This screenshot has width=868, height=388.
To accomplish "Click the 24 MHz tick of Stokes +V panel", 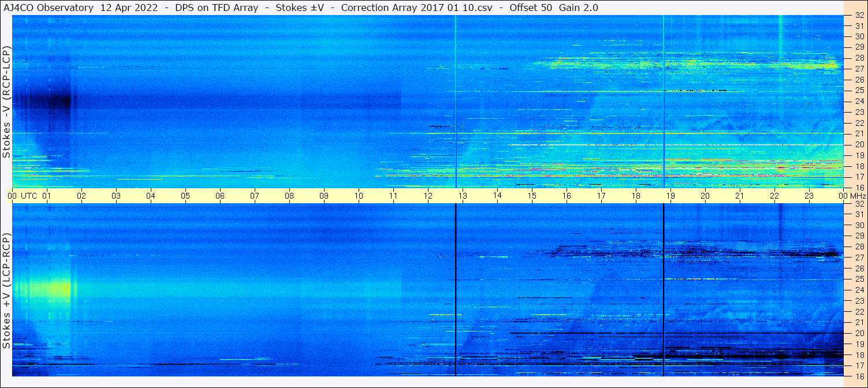I will 859,290.
